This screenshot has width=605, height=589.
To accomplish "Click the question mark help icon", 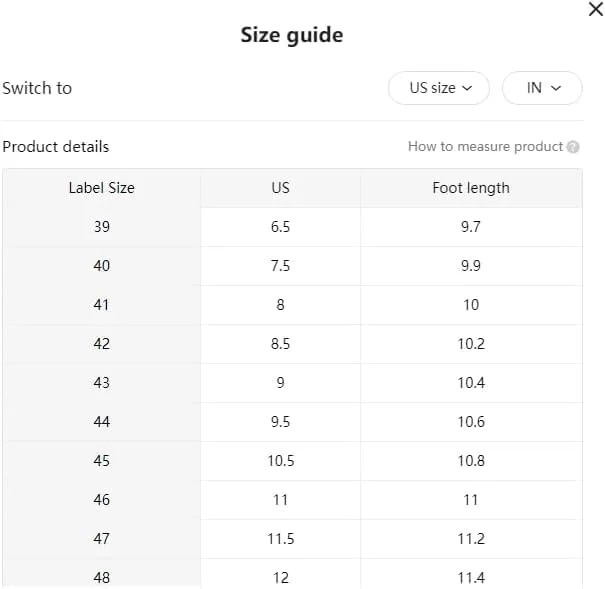I will [x=573, y=147].
